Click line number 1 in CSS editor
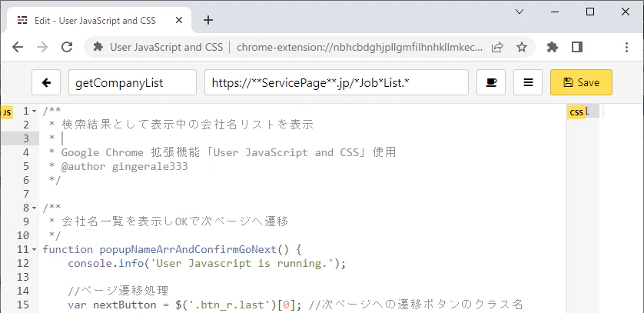The height and width of the screenshot is (313, 644). click(587, 111)
